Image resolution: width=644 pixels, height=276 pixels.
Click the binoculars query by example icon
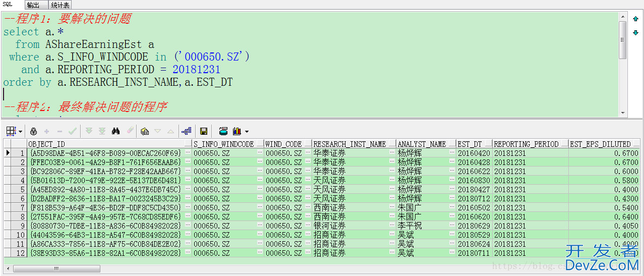click(116, 131)
